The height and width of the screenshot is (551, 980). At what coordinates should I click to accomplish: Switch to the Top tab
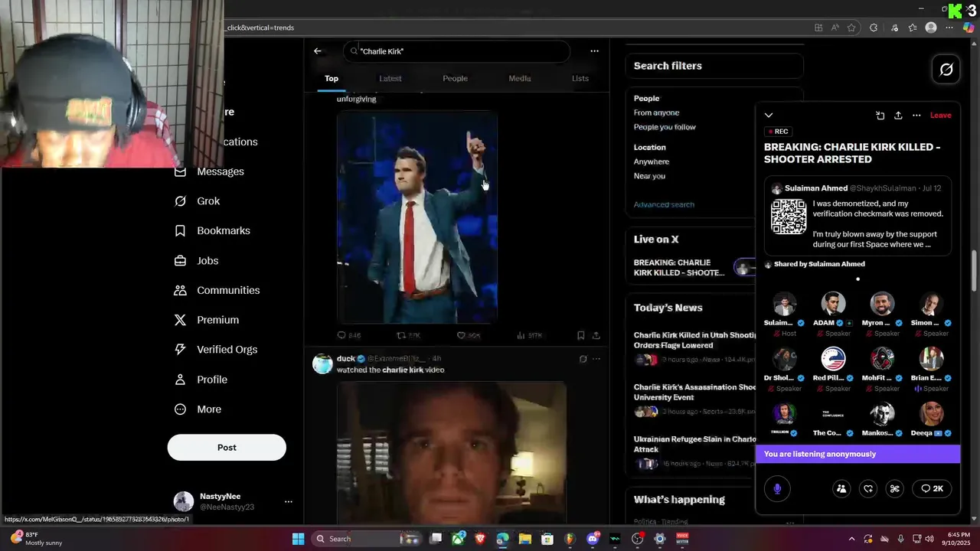coord(332,78)
